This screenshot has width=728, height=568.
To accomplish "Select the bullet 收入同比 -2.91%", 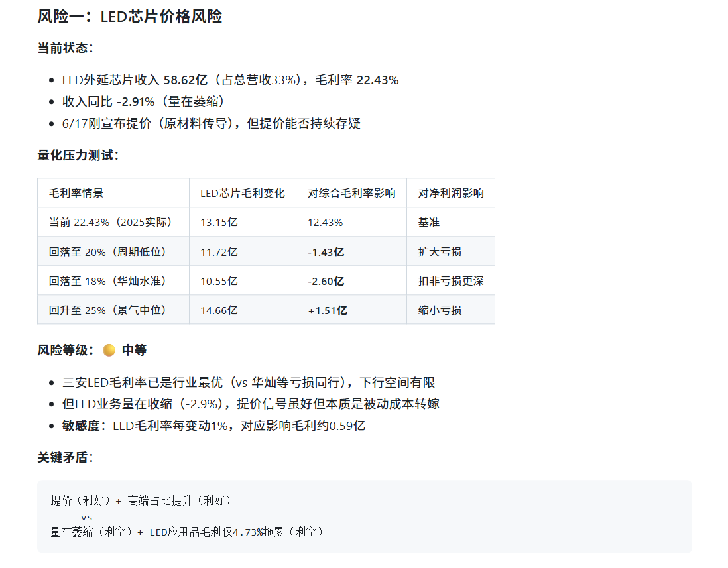I will [143, 101].
